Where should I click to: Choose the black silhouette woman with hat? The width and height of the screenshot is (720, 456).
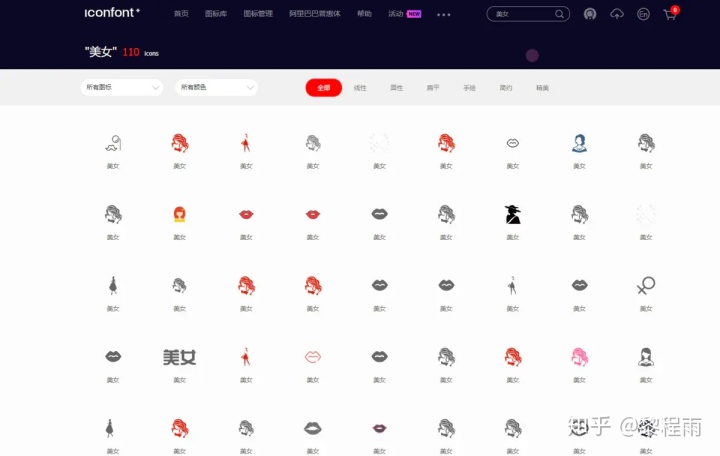click(x=512, y=214)
